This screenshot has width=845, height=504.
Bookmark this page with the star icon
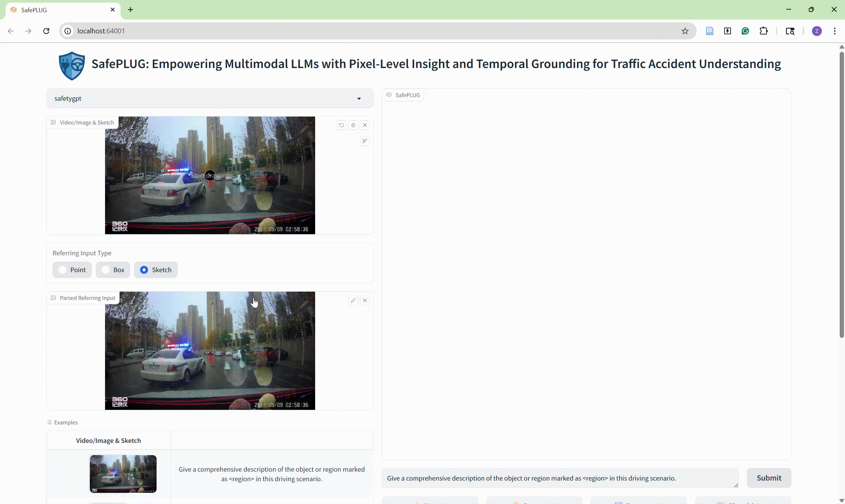685,31
